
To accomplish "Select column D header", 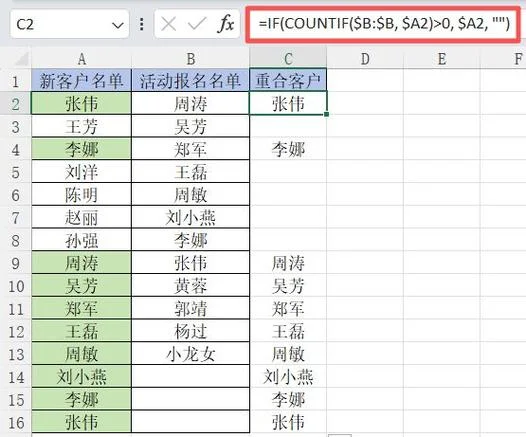I will coord(365,59).
